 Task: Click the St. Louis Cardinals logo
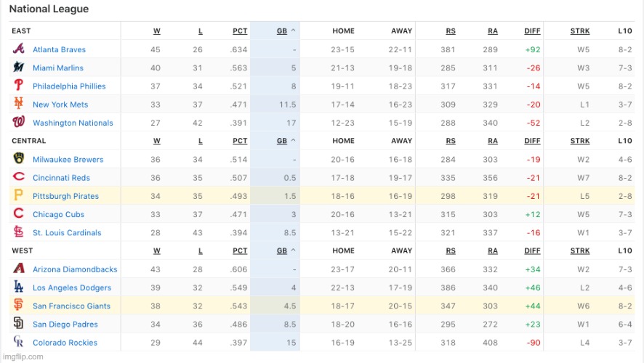18,232
